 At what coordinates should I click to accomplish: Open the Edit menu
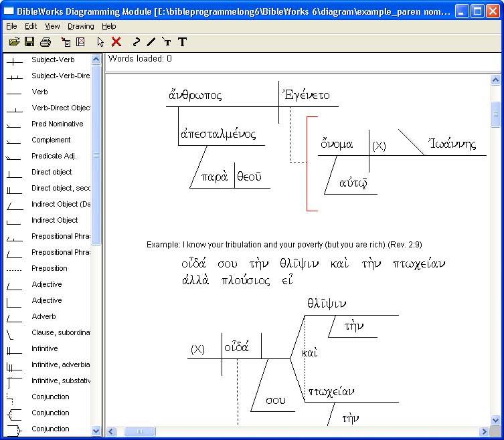click(x=31, y=26)
